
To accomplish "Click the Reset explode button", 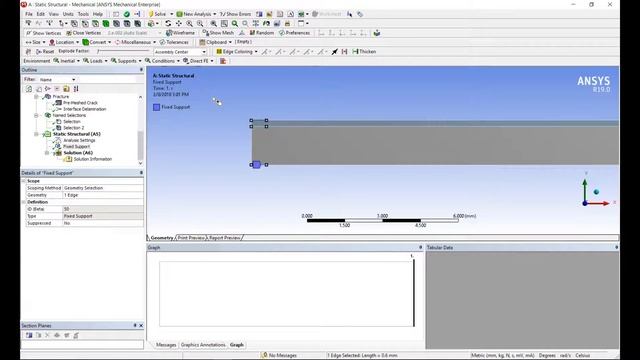I will tap(45, 51).
